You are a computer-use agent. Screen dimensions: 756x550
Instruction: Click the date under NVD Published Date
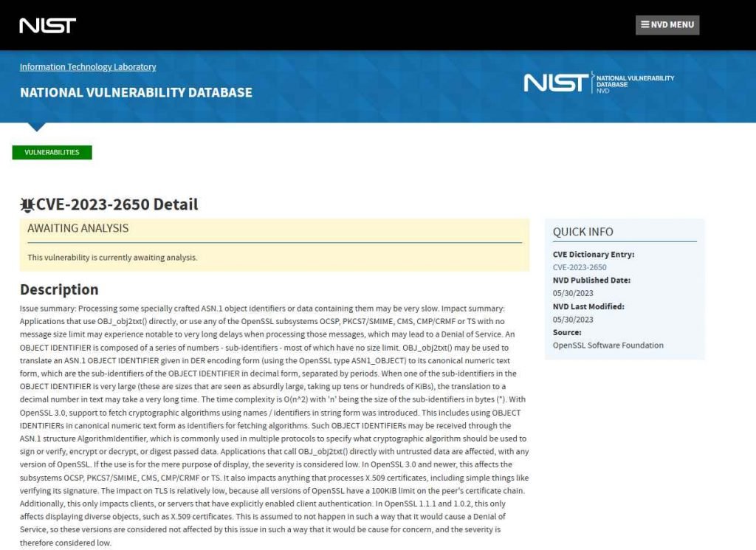click(x=573, y=293)
